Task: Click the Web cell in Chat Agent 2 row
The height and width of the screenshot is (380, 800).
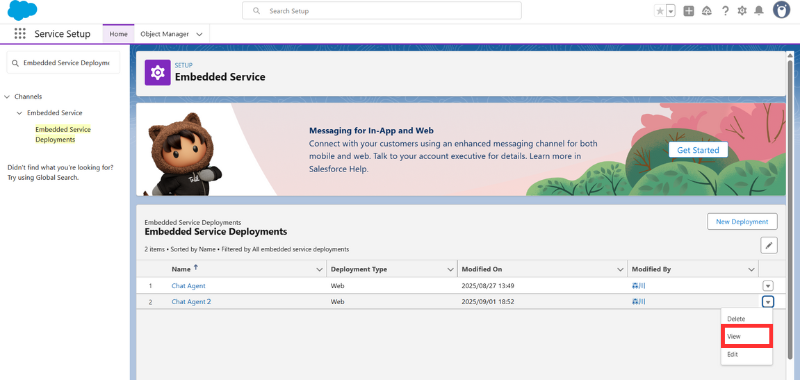Action: [337, 301]
